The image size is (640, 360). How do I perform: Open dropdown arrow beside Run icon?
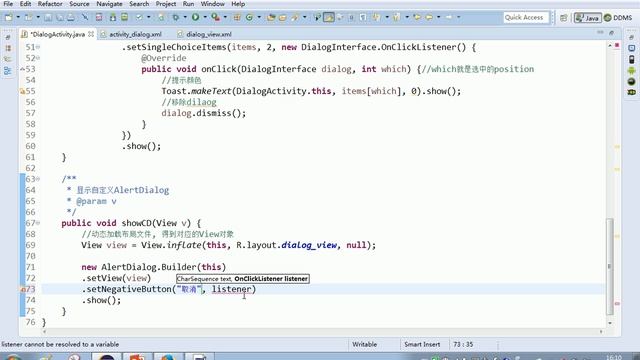(x=205, y=17)
